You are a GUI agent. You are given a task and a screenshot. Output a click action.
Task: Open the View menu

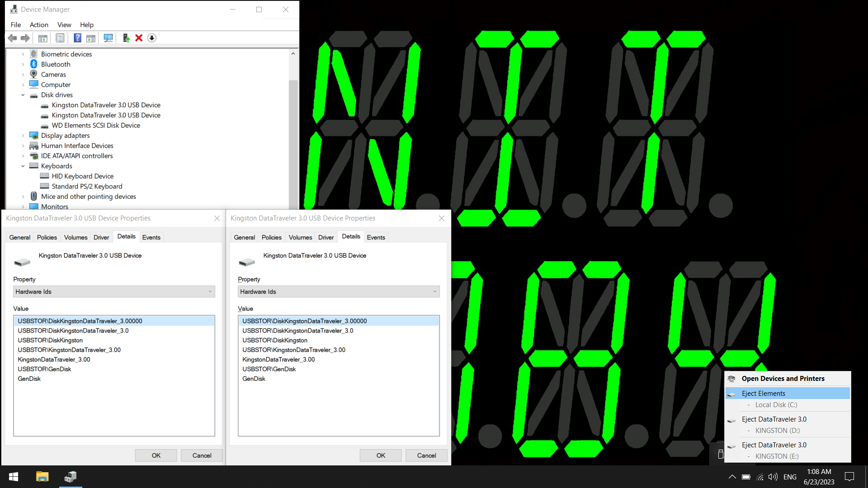tap(64, 25)
